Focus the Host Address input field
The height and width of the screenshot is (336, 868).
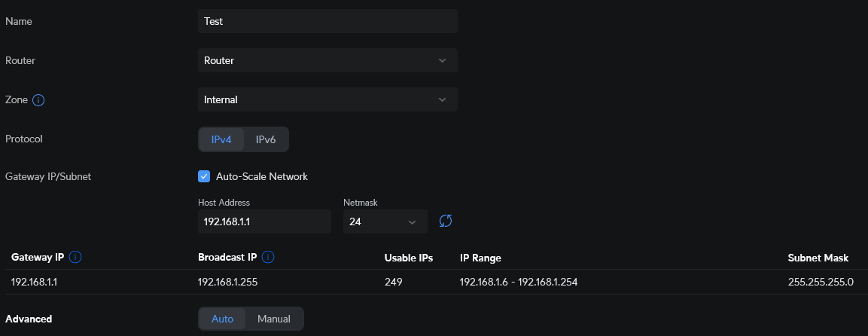(263, 221)
